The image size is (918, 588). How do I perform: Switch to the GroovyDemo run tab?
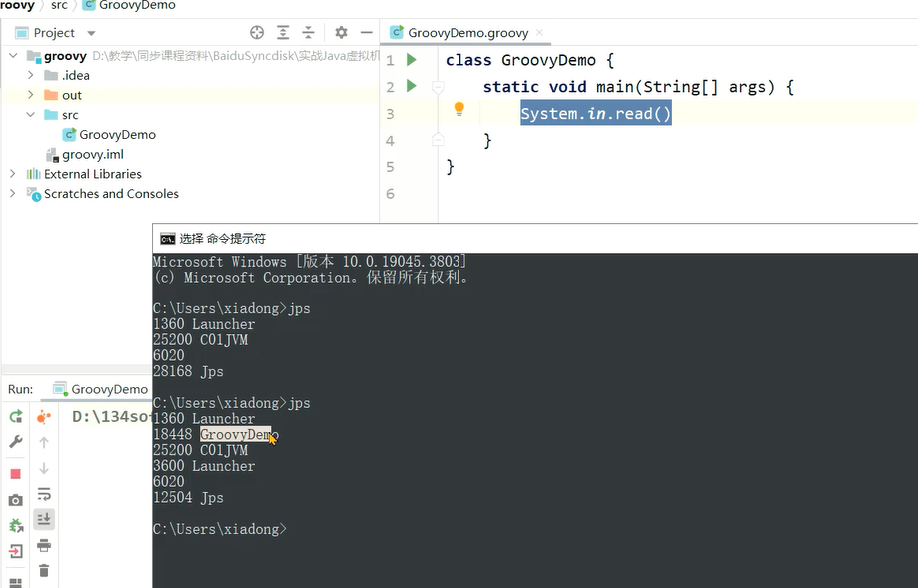(109, 389)
